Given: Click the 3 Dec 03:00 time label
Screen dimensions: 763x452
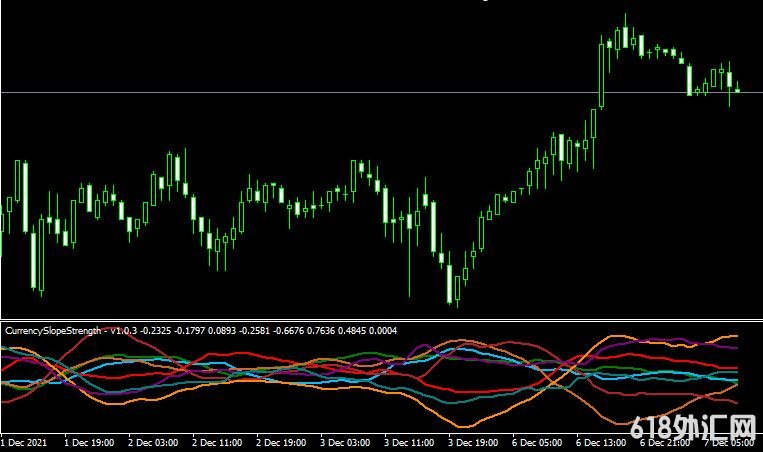Looking at the screenshot, I should pyautogui.click(x=345, y=443).
